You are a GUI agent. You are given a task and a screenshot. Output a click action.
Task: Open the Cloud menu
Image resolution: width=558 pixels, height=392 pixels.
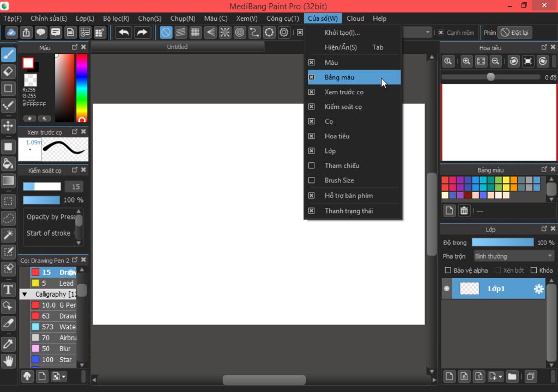click(x=355, y=19)
